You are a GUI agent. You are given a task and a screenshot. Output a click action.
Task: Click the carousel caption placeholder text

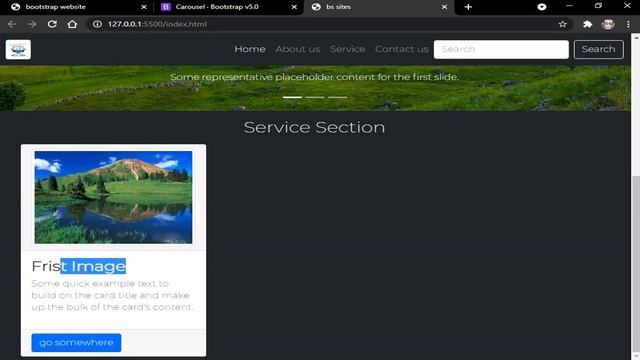[x=314, y=77]
